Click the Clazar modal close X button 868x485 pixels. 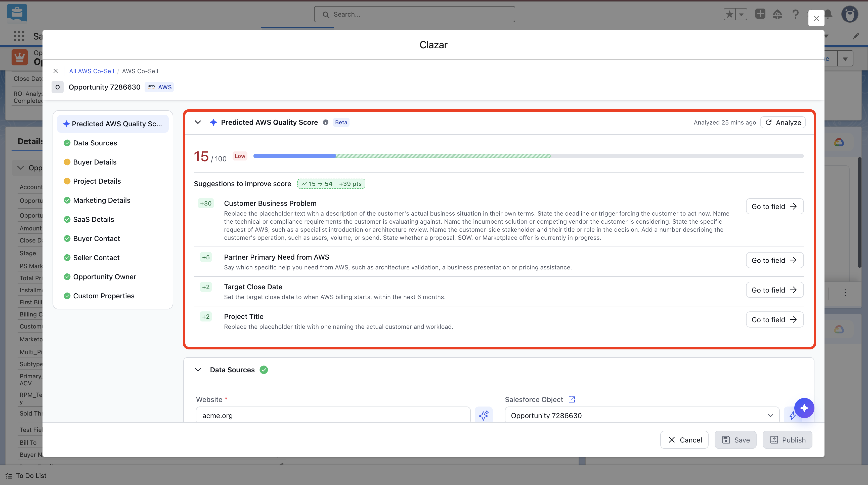point(816,18)
